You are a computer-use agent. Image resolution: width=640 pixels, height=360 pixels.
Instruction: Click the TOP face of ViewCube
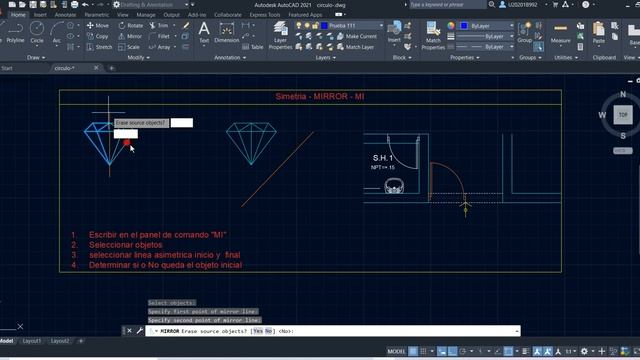click(x=623, y=115)
